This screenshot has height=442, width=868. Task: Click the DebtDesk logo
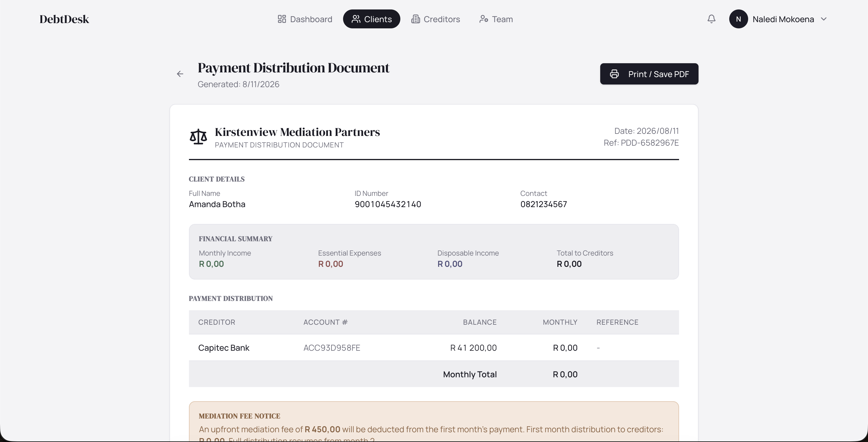click(x=64, y=19)
